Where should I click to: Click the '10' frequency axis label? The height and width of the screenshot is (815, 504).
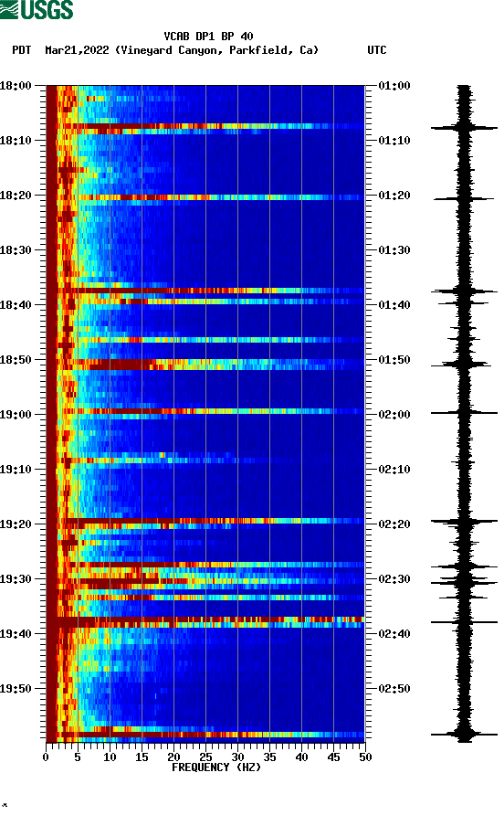click(110, 757)
